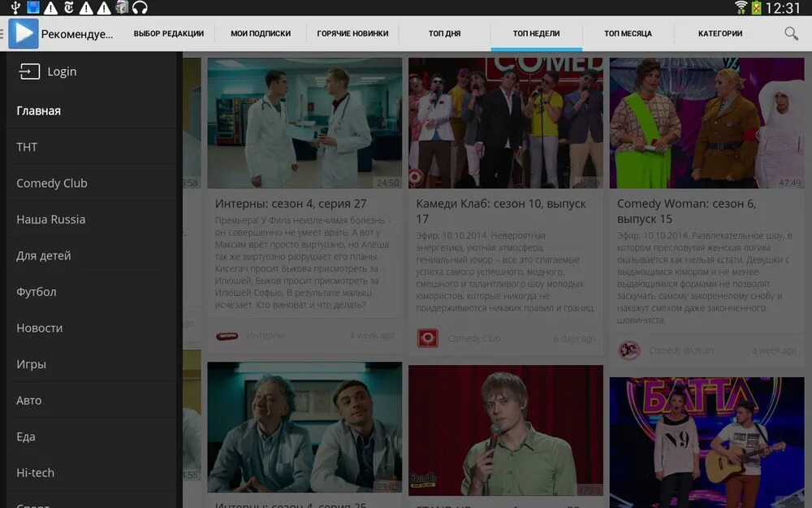Tap the Рекомендуе... app title
Screen dimensions: 812x508
tap(77, 34)
